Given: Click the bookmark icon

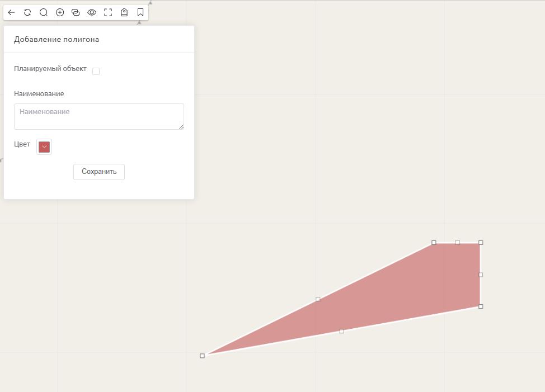Looking at the screenshot, I should click(140, 12).
